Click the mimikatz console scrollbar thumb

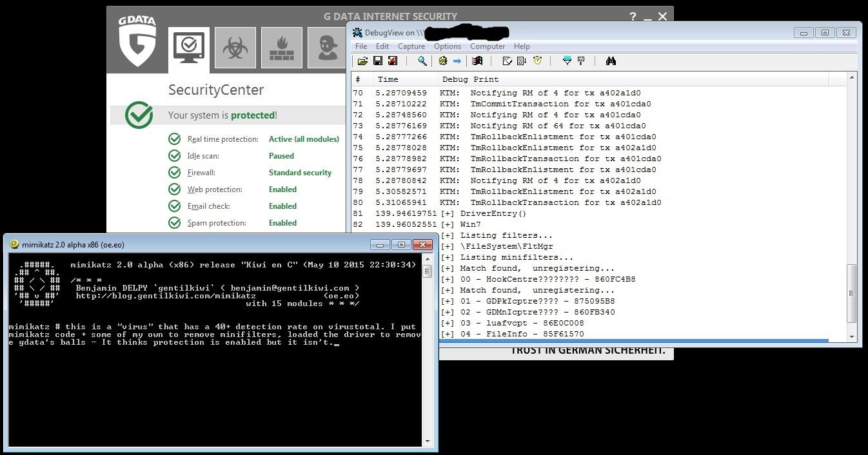427,271
